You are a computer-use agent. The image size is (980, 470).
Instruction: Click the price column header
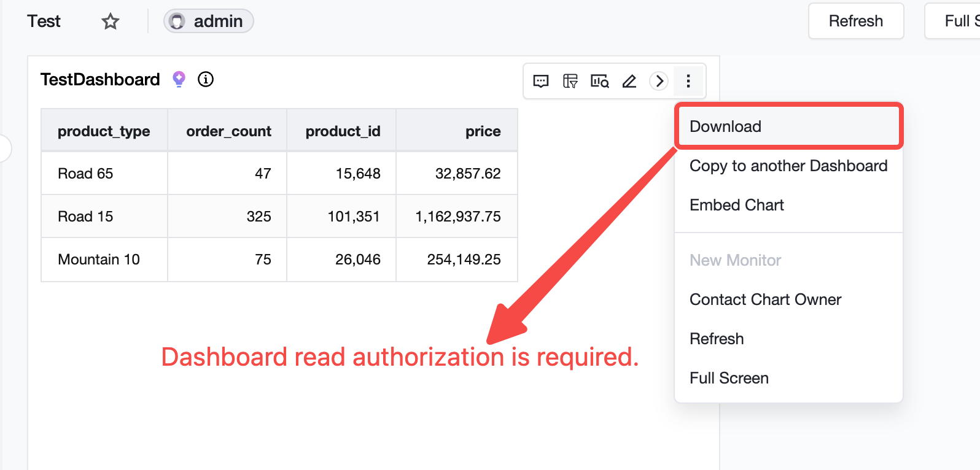(x=457, y=131)
